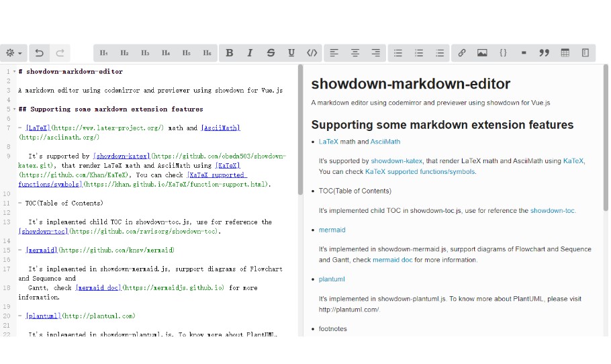This screenshot has width=611, height=364.
Task: Insert a Heading 6
Action: click(207, 53)
